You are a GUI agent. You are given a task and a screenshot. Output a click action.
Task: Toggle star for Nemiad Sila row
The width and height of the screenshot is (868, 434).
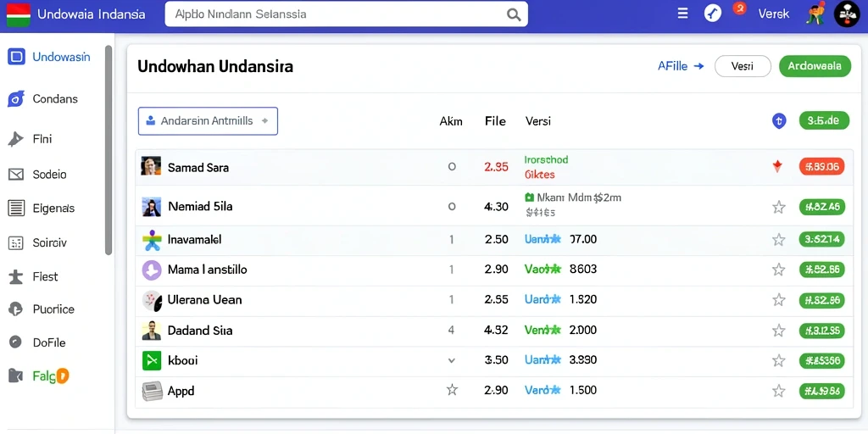click(x=779, y=208)
